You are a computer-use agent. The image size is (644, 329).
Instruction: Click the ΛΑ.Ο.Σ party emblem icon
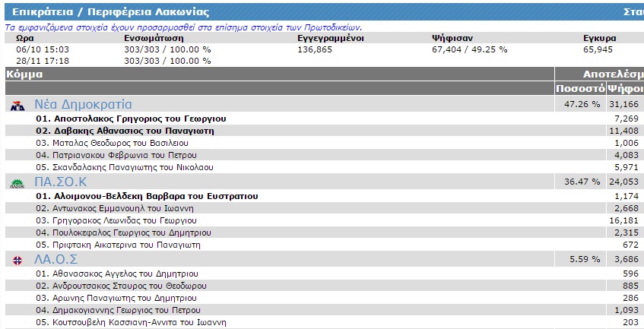(x=17, y=260)
